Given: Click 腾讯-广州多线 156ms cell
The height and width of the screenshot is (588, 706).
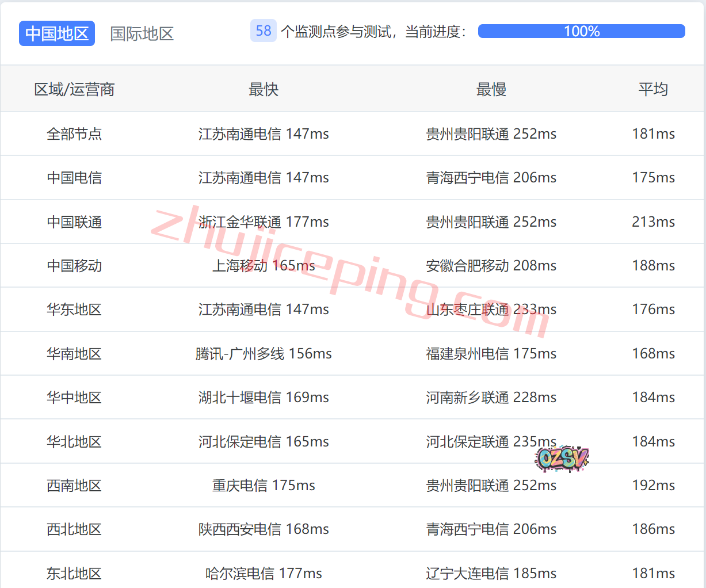Looking at the screenshot, I should coord(264,354).
